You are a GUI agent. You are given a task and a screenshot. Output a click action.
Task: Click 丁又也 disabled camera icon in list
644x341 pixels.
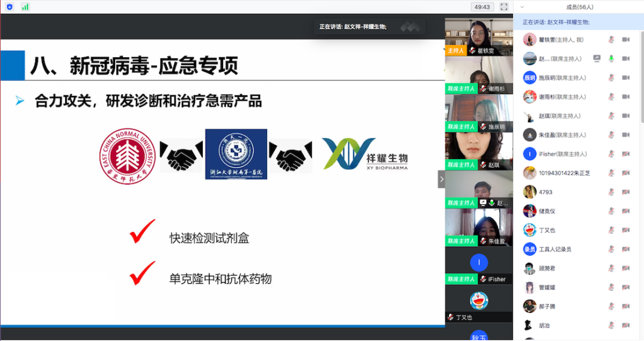tap(626, 230)
